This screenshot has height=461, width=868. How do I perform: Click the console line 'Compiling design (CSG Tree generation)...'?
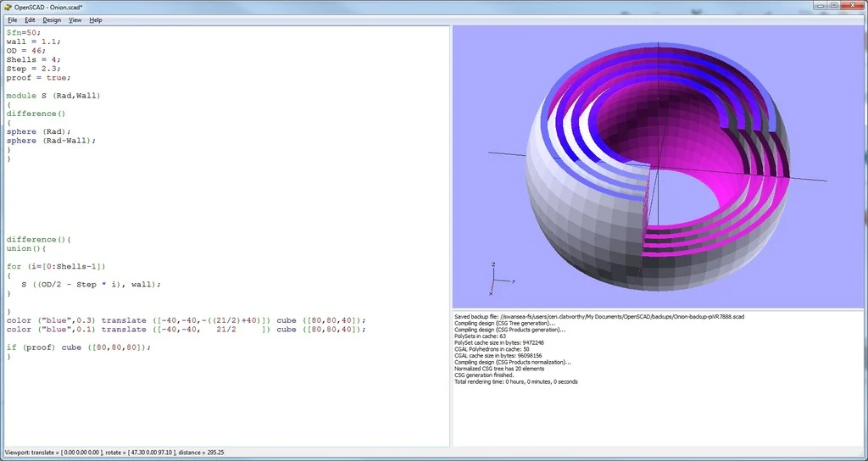(504, 323)
